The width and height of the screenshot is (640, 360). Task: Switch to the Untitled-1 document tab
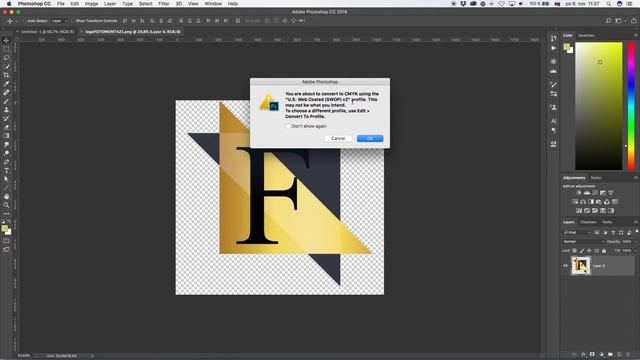(48, 31)
